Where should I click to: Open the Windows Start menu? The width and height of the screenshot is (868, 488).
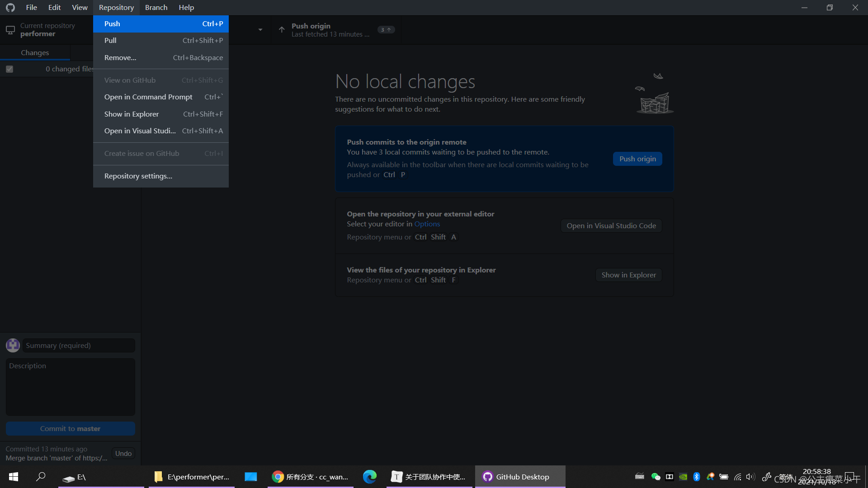[x=14, y=477]
